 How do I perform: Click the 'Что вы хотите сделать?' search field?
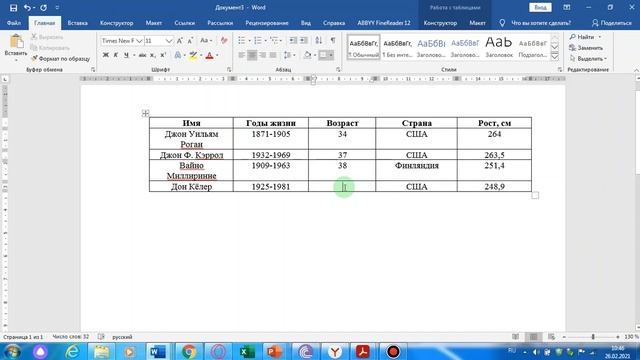(540, 23)
